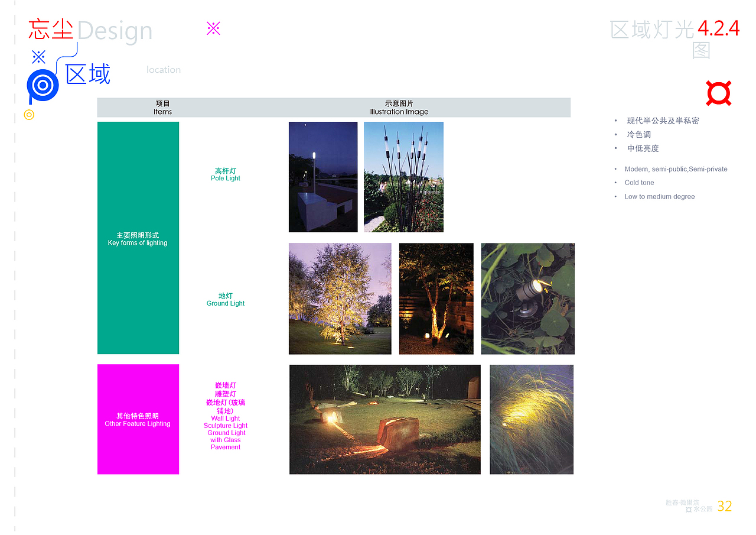The width and height of the screenshot is (756, 535).
Task: Click the '冷色调' bullet
Action: click(639, 135)
